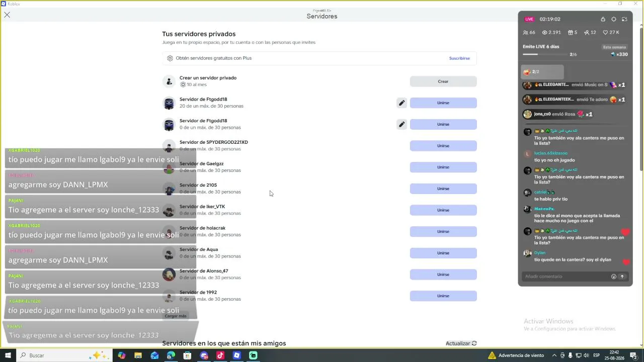The height and width of the screenshot is (362, 644).
Task: Open File Explorer from the taskbar
Action: click(x=138, y=355)
